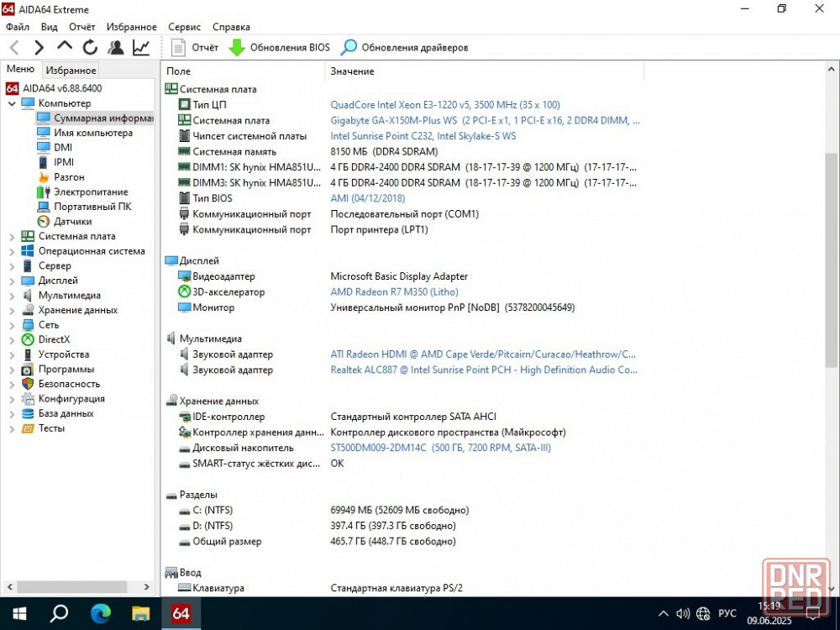Open the Отчёт menu in menu bar
The height and width of the screenshot is (630, 840).
pos(82,27)
